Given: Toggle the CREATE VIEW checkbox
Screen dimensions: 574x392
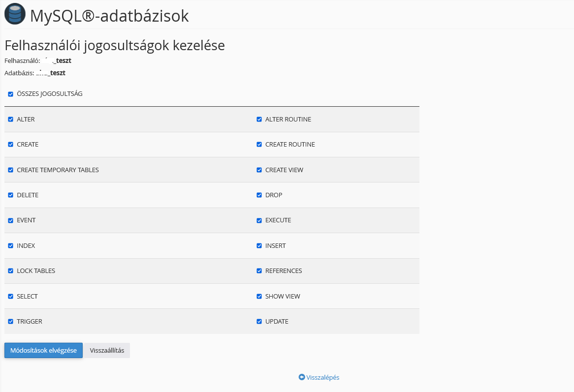Looking at the screenshot, I should click(259, 170).
